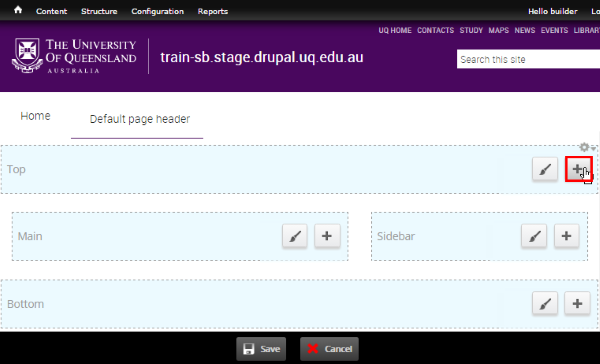Follow the EVENTS link
Image resolution: width=600 pixels, height=364 pixels.
point(554,30)
